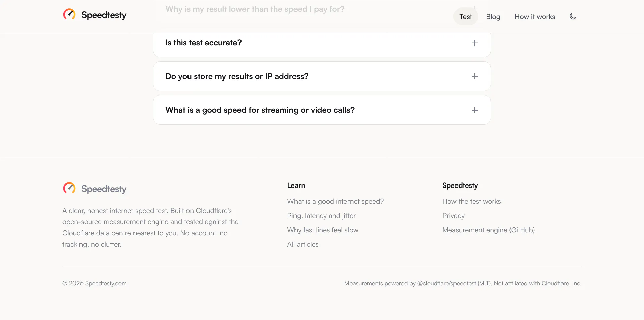Open 'Why fast lines feel slow' link
The height and width of the screenshot is (320, 644).
[323, 230]
